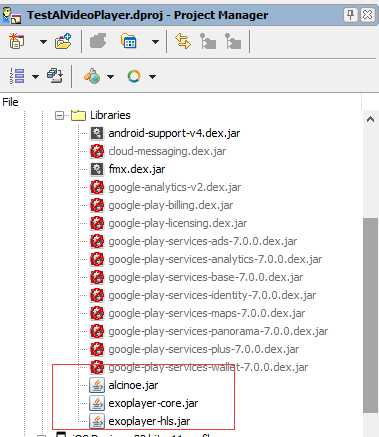Select exoplayer-core.jar
Viewport: 379px width, 437px height.
coord(153,403)
